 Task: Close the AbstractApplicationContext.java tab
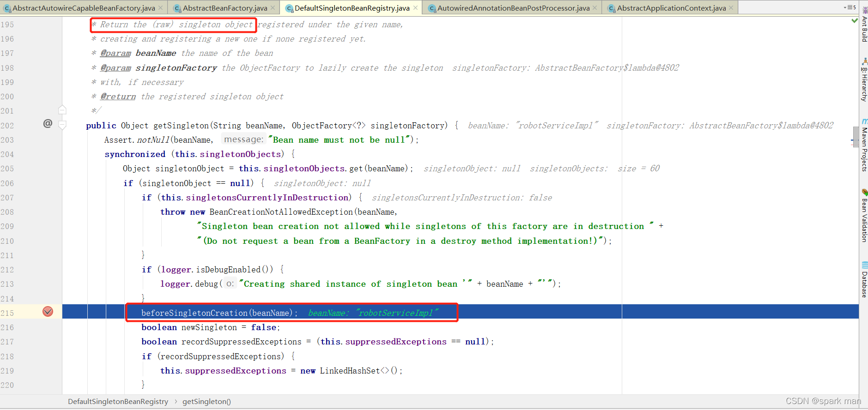(731, 8)
